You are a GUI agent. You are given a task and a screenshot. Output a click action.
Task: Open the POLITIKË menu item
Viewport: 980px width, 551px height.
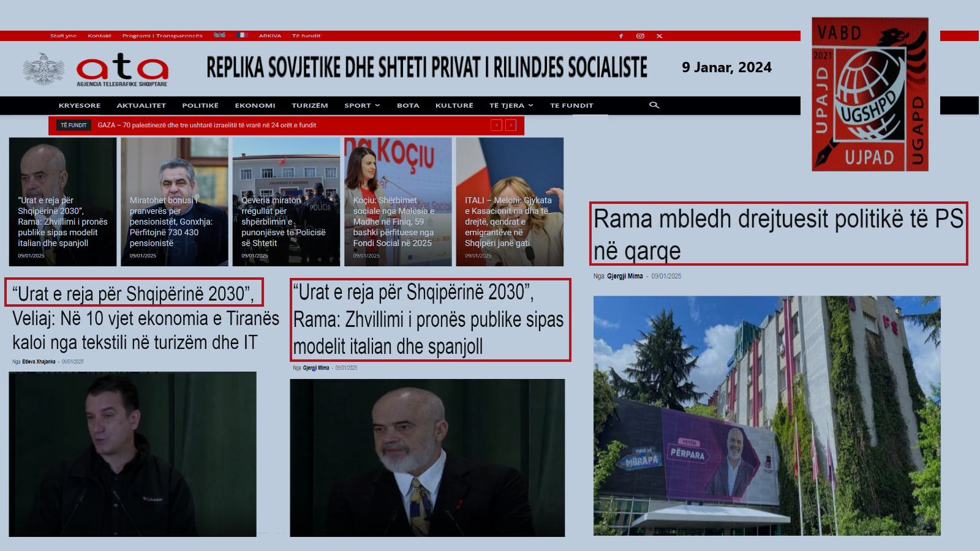coord(200,106)
